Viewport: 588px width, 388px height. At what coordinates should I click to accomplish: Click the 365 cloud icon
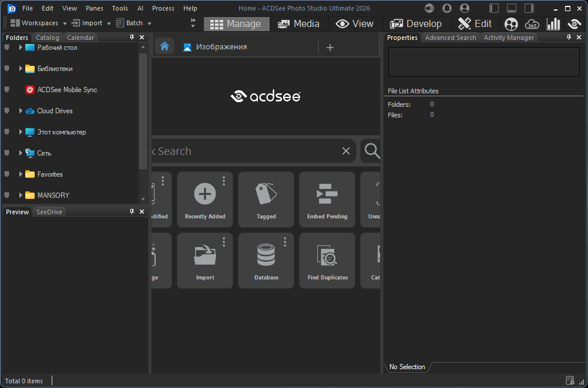coord(532,24)
